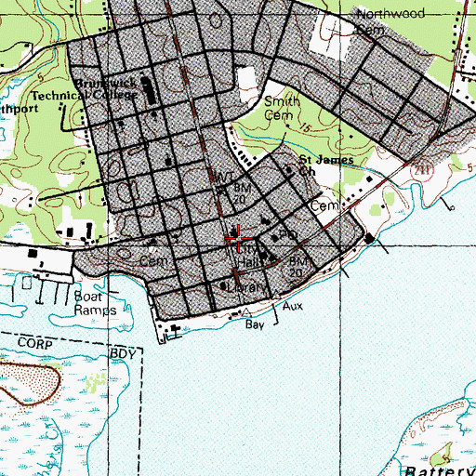
Task: Select the contour elevation 15 label
Action: [x=305, y=127]
